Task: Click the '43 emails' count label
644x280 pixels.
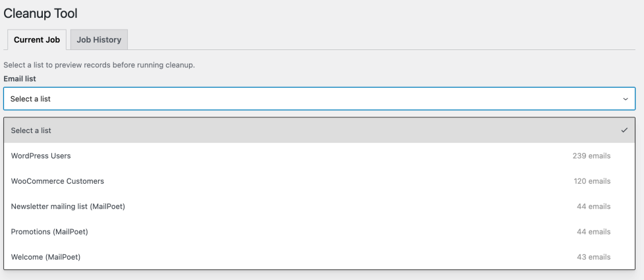Action: [593, 257]
